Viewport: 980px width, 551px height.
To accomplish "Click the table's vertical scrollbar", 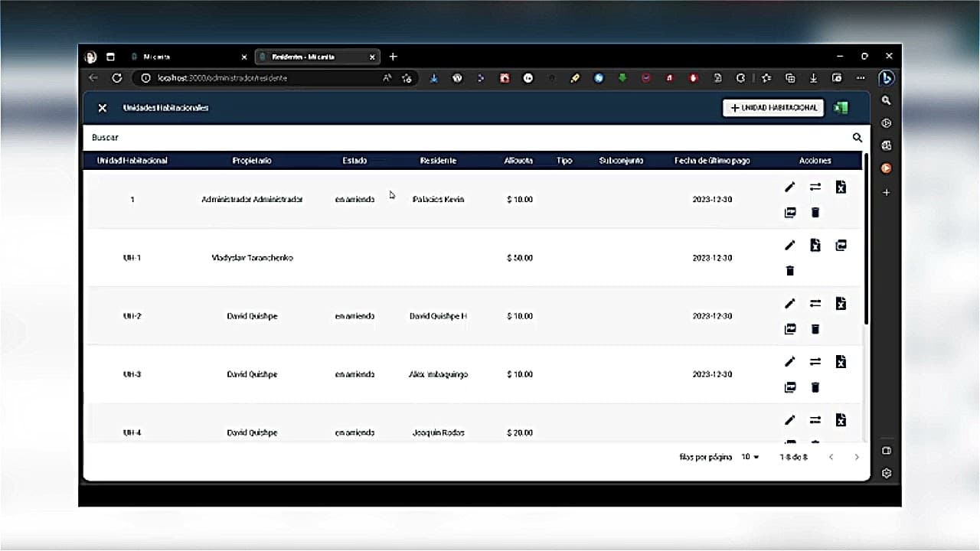I will click(866, 237).
